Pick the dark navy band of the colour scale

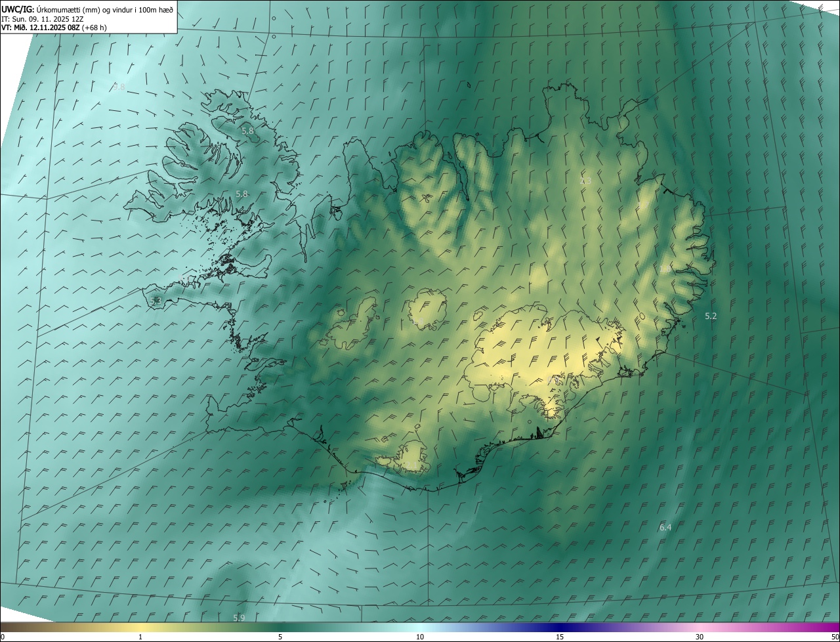coord(560,627)
